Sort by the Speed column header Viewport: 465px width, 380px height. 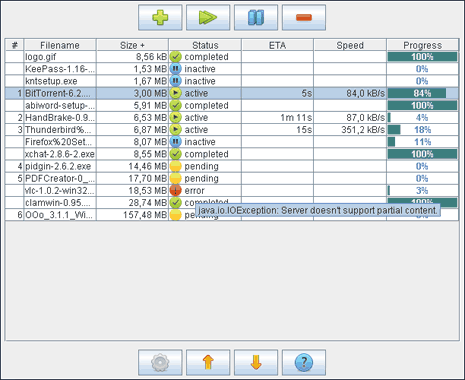coord(350,45)
